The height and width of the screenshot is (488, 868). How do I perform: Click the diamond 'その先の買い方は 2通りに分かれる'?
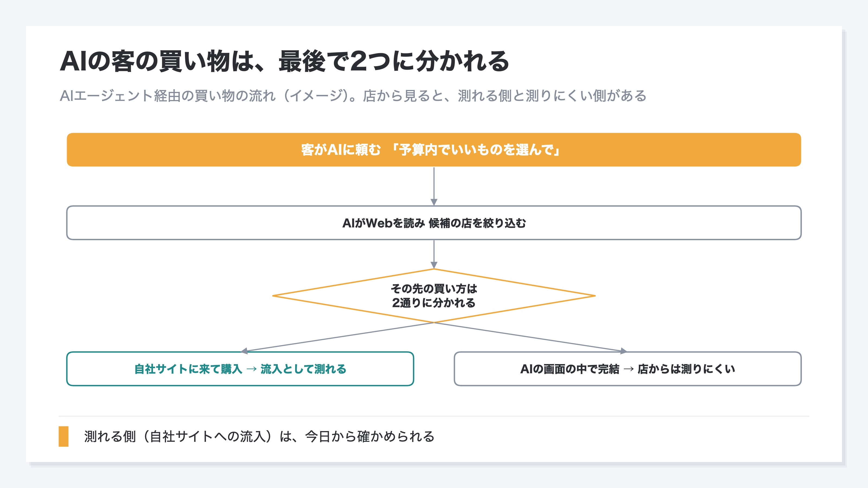(x=434, y=295)
